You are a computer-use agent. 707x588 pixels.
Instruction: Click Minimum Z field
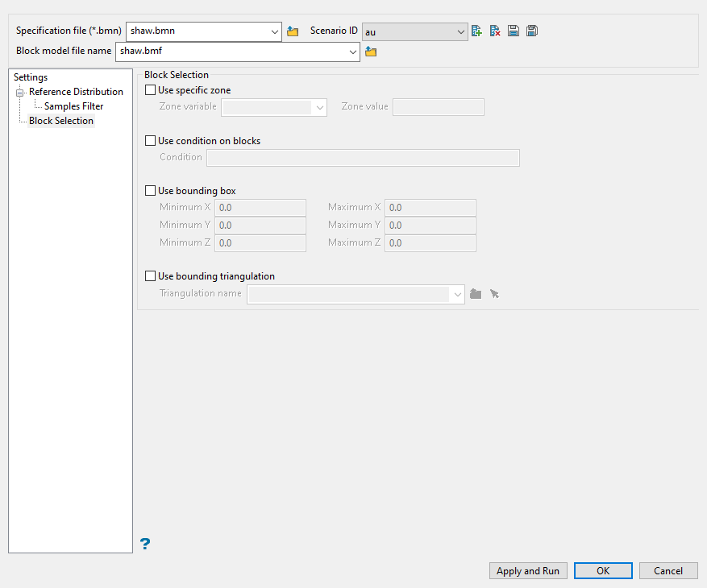[260, 243]
